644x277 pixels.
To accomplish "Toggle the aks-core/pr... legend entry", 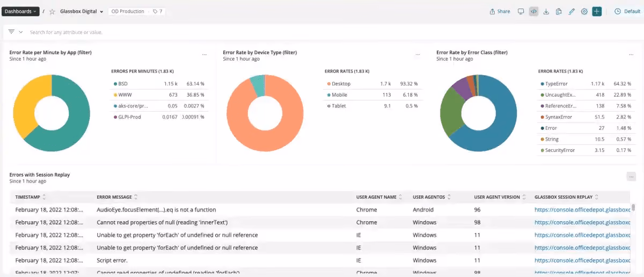I will tap(160, 106).
